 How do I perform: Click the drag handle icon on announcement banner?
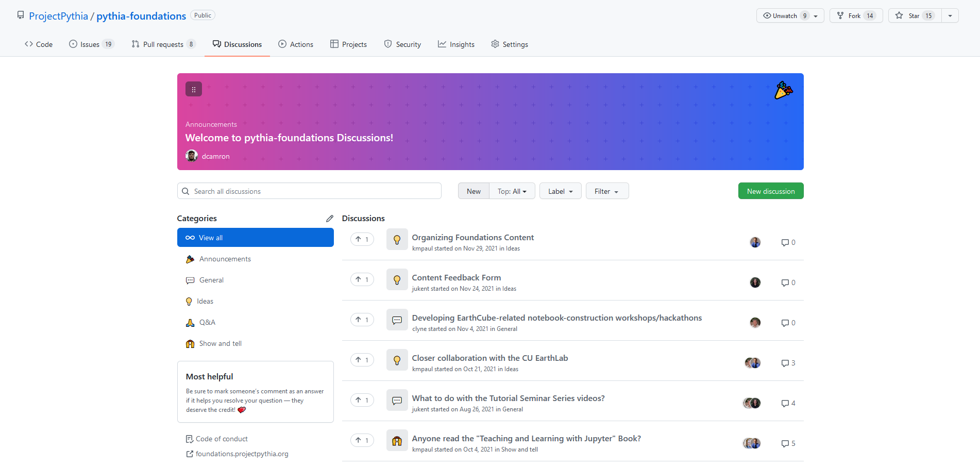tap(194, 89)
